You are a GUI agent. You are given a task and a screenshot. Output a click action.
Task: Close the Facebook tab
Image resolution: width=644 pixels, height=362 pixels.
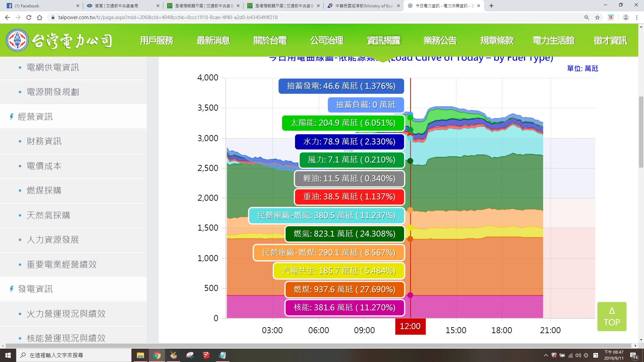[x=77, y=6]
